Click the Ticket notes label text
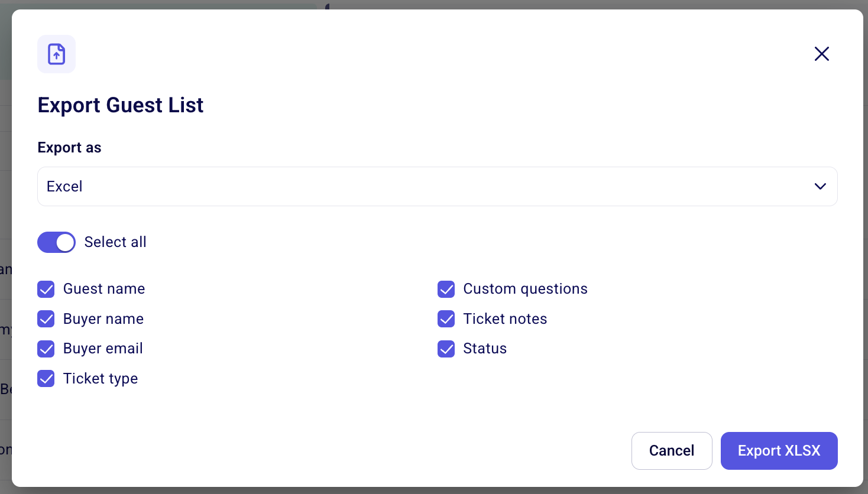Image resolution: width=868 pixels, height=494 pixels. (505, 319)
